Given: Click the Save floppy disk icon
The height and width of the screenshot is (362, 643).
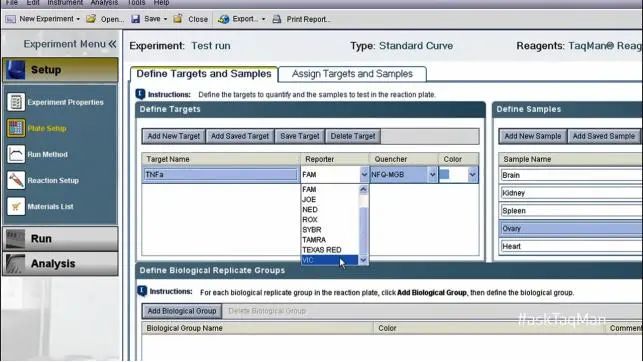Looking at the screenshot, I should [x=135, y=19].
